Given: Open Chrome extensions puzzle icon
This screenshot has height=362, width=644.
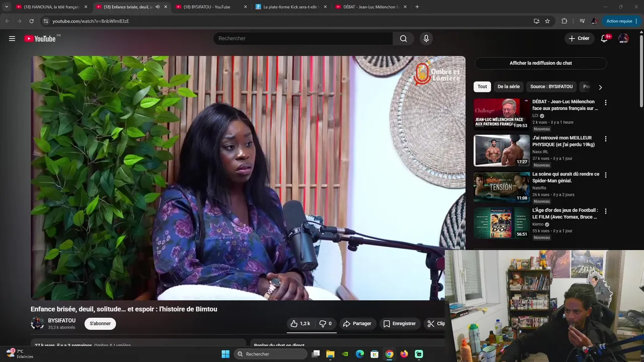Looking at the screenshot, I should point(564,21).
